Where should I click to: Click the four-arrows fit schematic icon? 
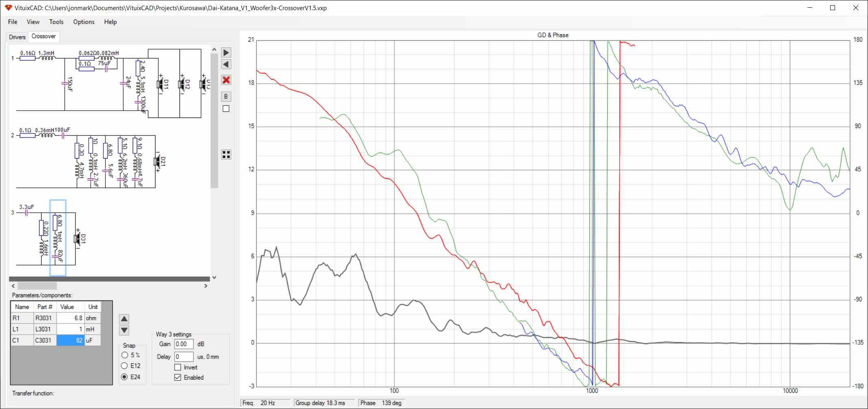click(226, 154)
